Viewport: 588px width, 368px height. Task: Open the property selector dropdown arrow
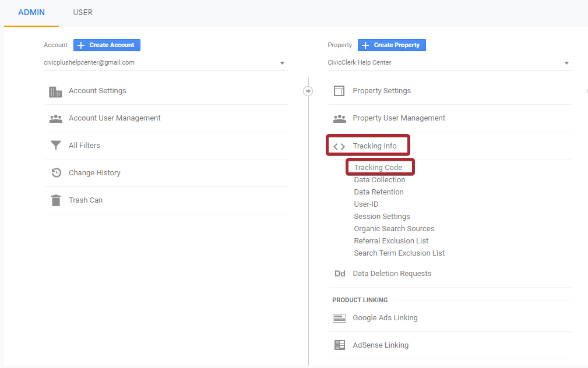(566, 63)
